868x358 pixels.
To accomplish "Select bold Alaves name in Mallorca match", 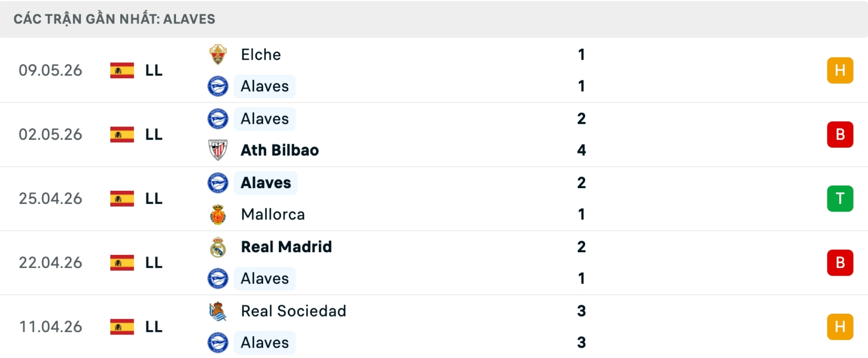I will (x=266, y=183).
